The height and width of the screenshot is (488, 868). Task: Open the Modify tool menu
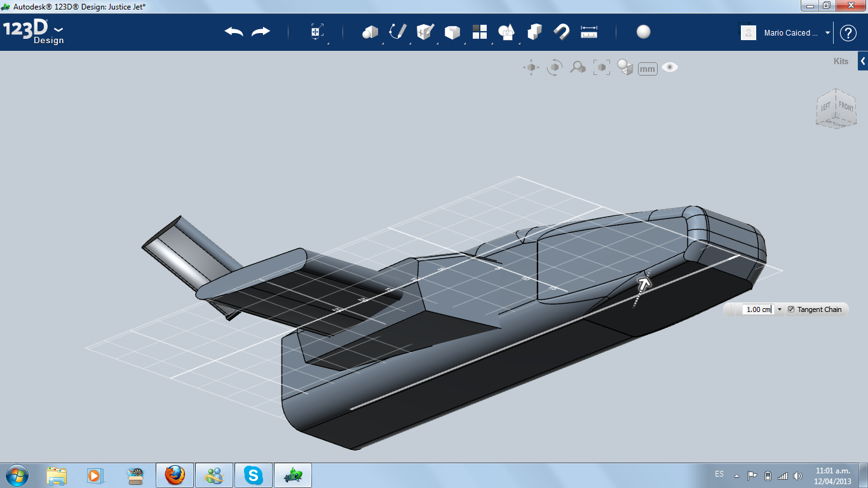(452, 32)
